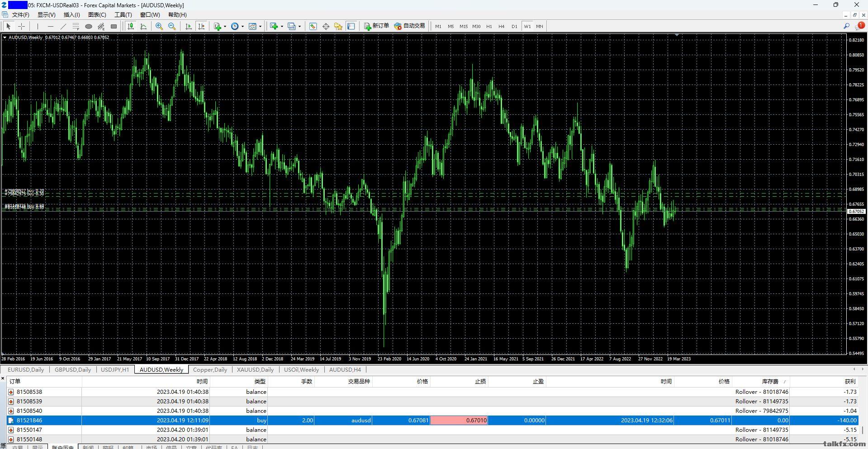Zoom out of the chart
The width and height of the screenshot is (868, 449).
[172, 26]
